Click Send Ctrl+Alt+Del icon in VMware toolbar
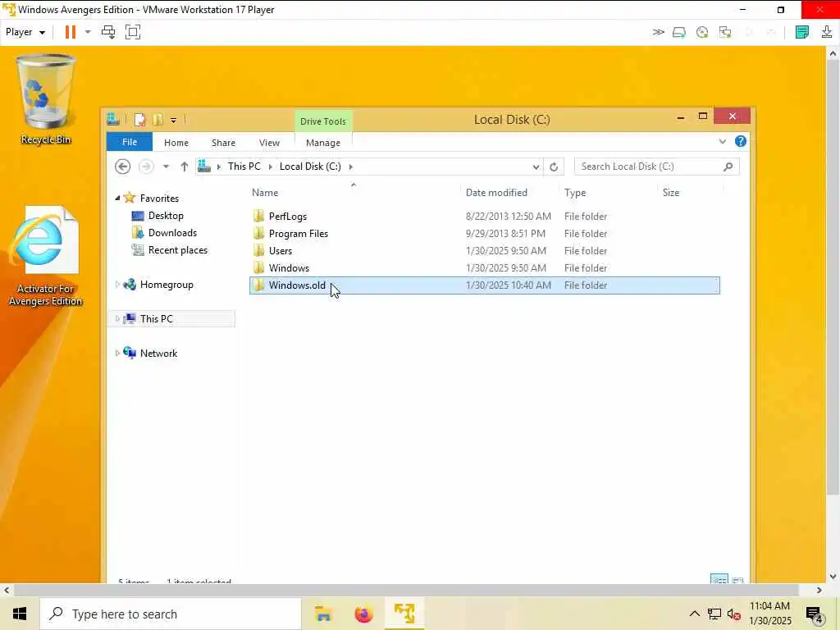 108,32
